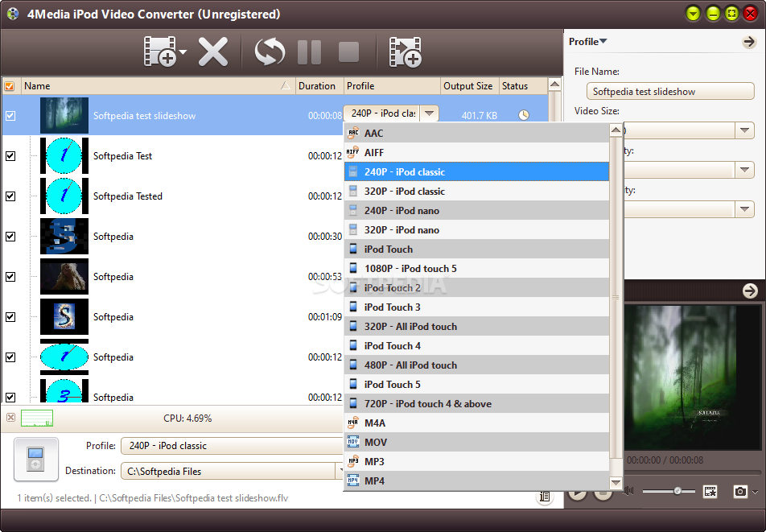766x532 pixels.
Task: Click the app logo in title bar
Action: point(13,14)
